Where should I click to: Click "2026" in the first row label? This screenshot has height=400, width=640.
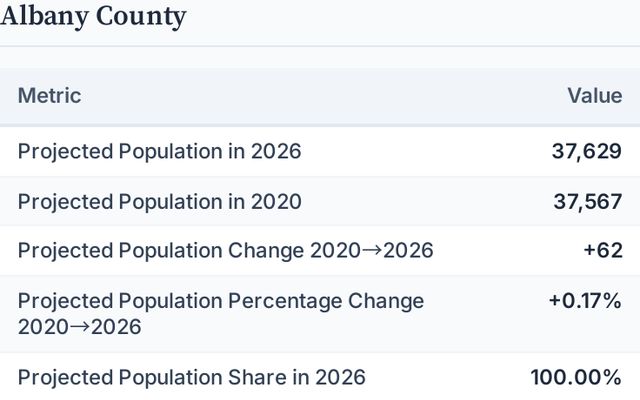[x=277, y=152]
